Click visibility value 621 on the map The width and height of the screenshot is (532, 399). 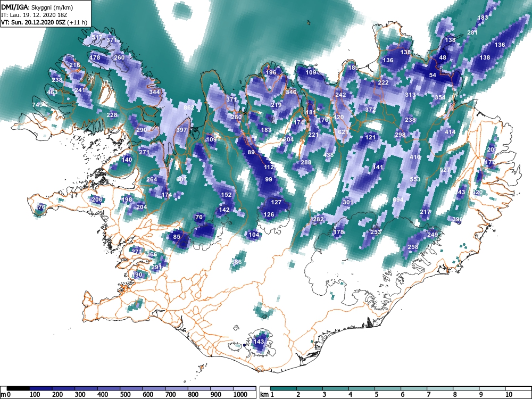[x=343, y=132]
